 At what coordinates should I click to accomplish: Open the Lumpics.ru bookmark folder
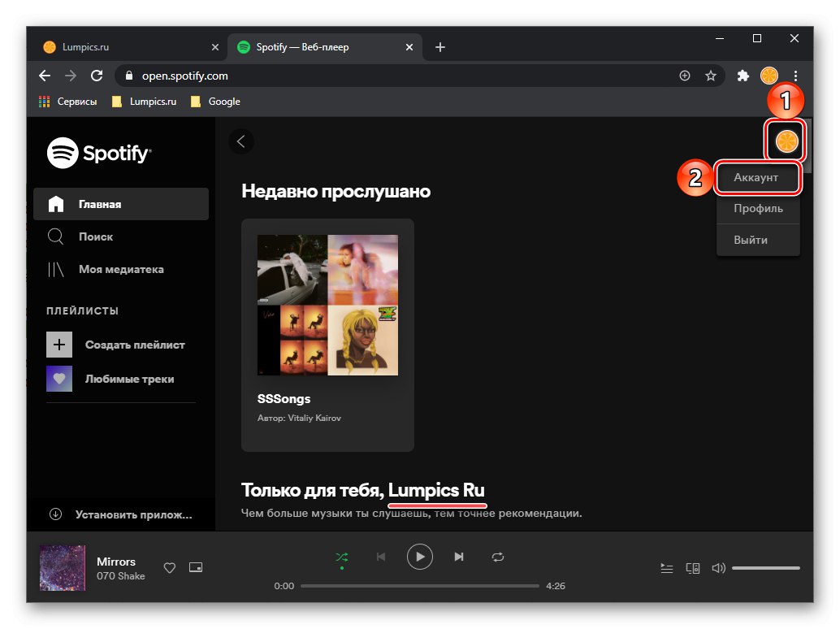tap(144, 102)
